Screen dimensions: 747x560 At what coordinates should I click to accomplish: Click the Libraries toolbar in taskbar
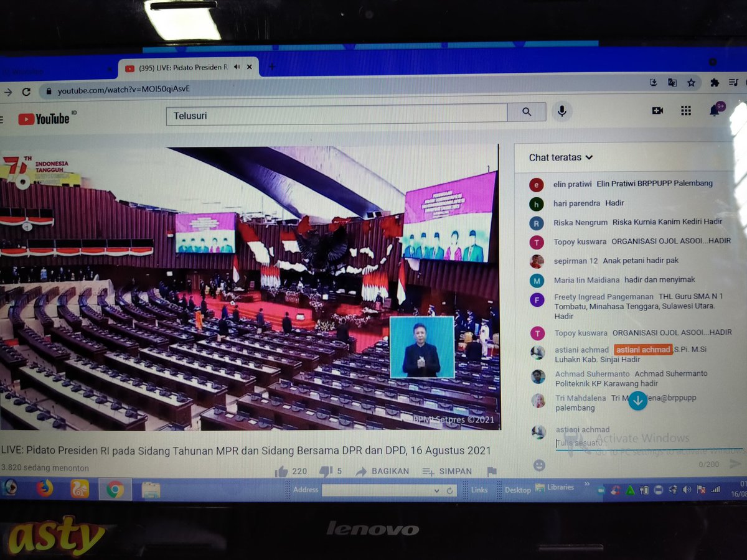pos(555,487)
